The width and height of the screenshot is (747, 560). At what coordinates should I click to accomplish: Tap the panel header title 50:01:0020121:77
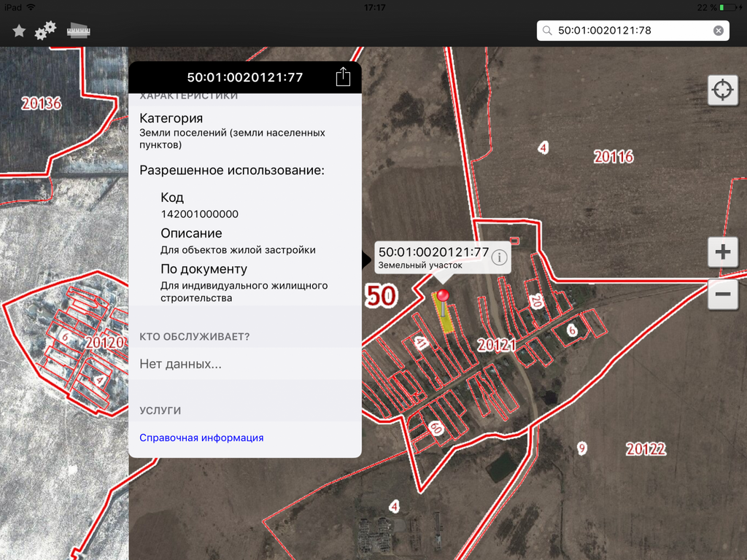[245, 77]
